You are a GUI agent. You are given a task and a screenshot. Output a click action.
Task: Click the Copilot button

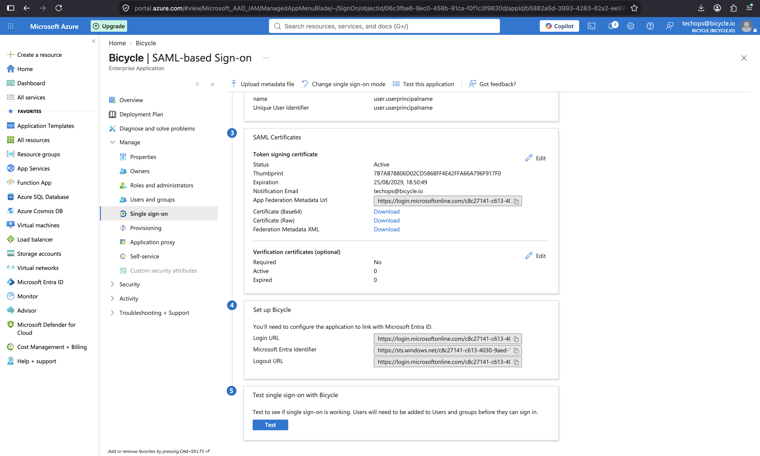(559, 26)
